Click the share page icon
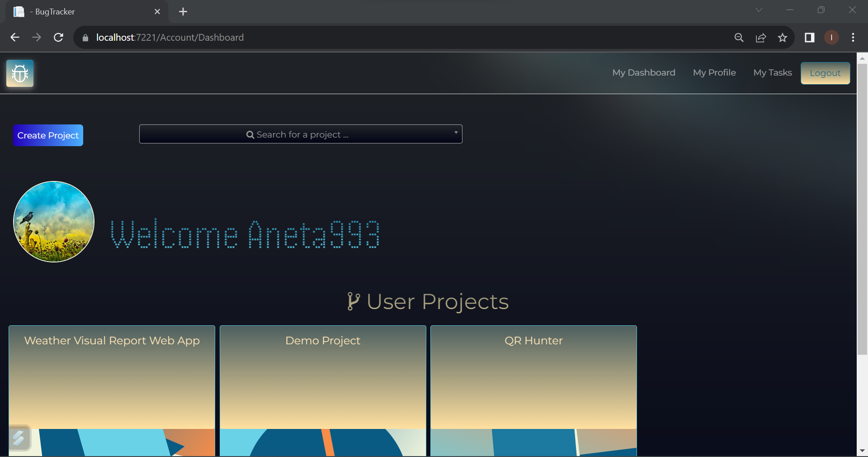Screen dimensions: 868x457 (x=761, y=38)
